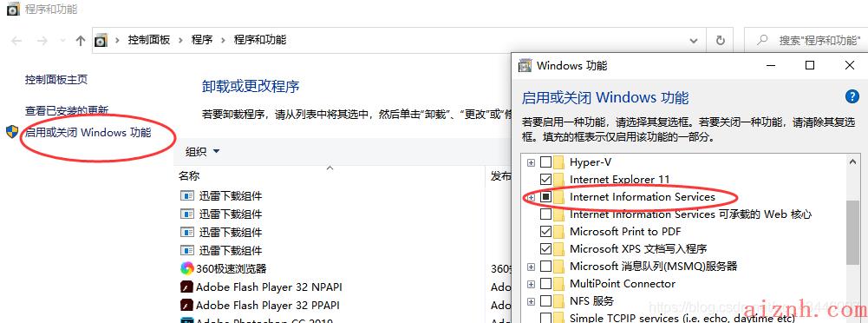Image resolution: width=868 pixels, height=323 pixels.
Task: Close the Windows 功能 dialog
Action: (x=850, y=65)
